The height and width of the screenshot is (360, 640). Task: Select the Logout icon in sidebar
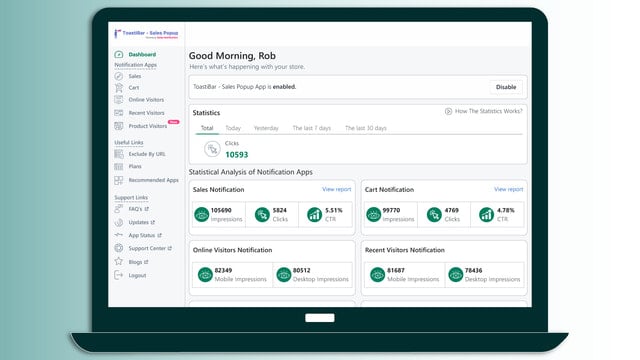click(119, 275)
